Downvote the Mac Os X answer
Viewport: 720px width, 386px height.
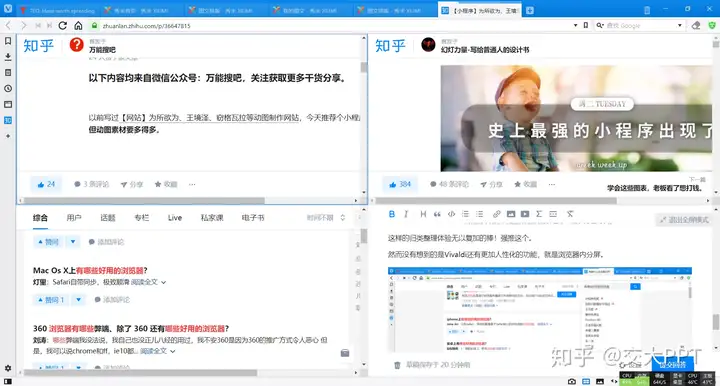tap(79, 300)
